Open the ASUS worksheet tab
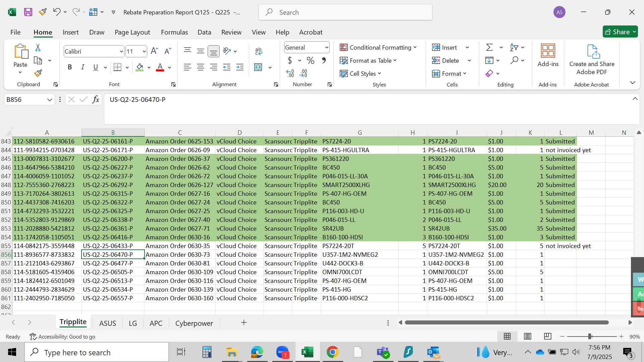The image size is (644, 362). 108,323
